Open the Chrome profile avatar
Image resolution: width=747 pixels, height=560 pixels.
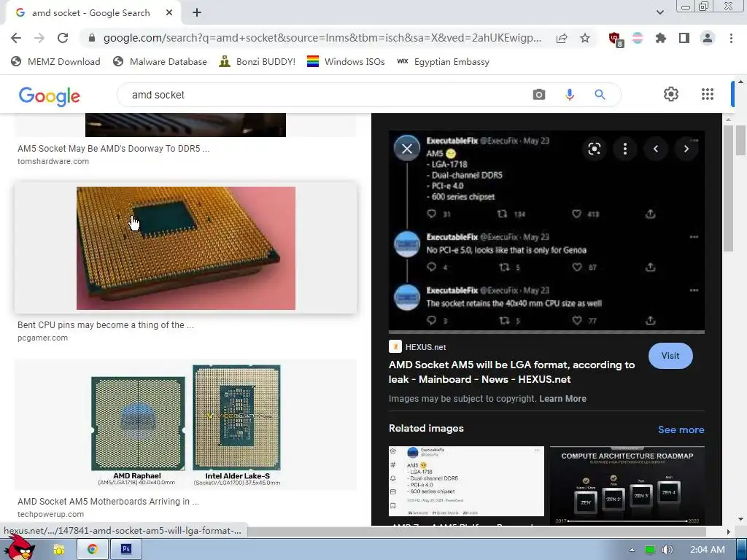pyautogui.click(x=708, y=38)
